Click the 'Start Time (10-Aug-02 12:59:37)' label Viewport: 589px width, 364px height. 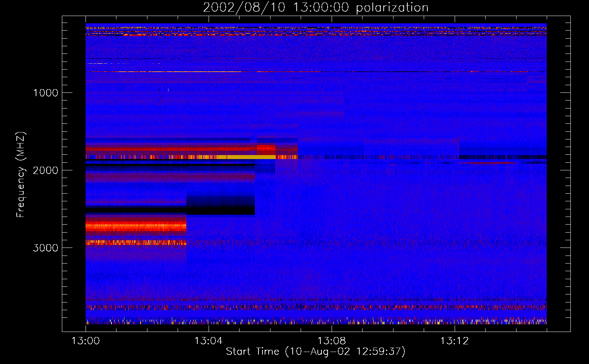pos(316,352)
